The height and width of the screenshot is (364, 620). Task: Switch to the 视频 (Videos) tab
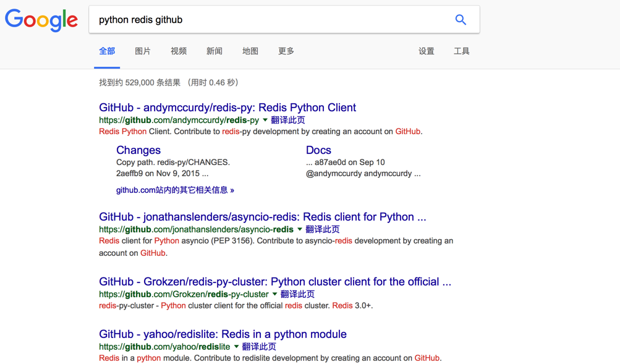[178, 51]
